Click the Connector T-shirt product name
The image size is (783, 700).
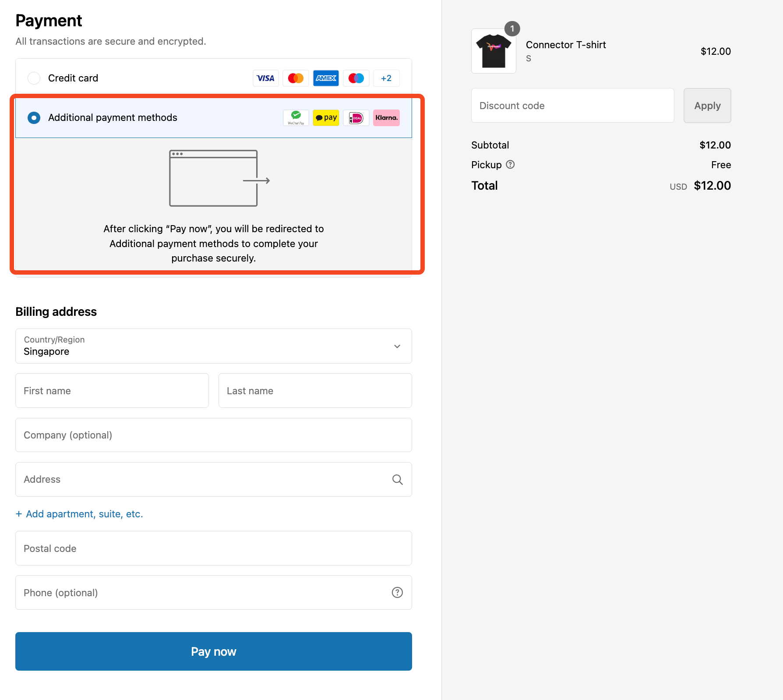566,45
